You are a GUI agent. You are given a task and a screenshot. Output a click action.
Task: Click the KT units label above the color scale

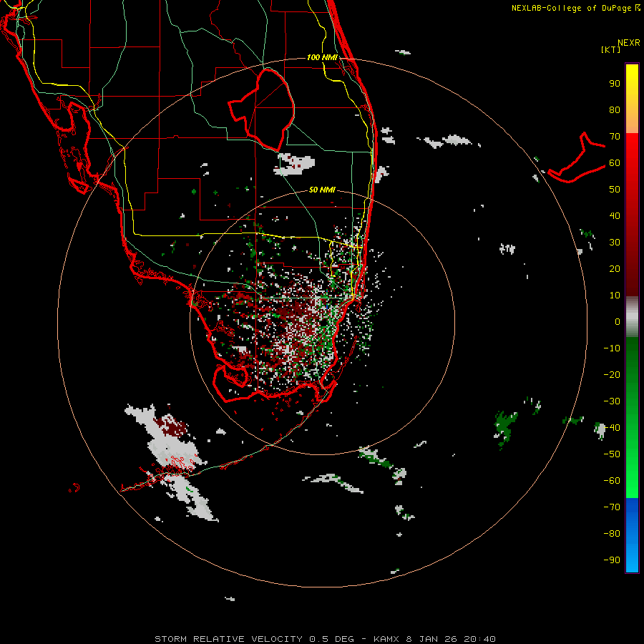click(x=611, y=50)
